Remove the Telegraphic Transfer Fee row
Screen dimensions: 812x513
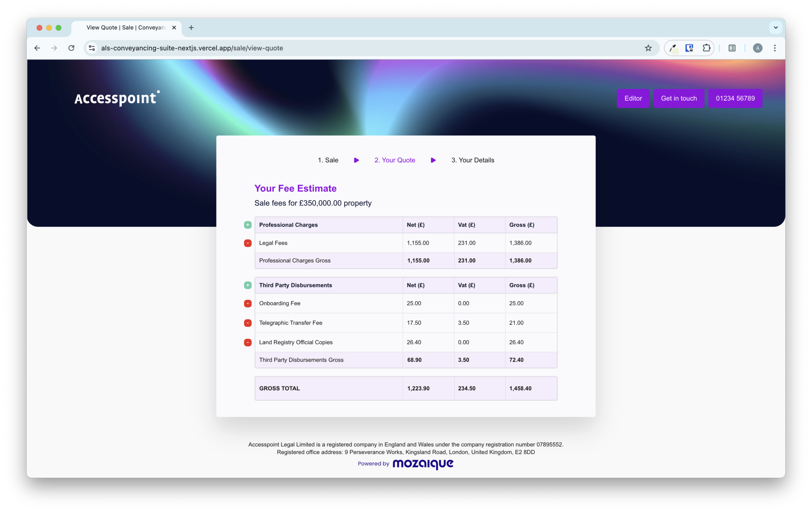(x=247, y=323)
